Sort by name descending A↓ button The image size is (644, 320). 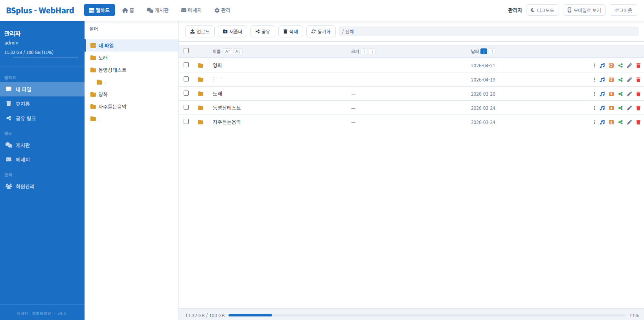tap(238, 52)
